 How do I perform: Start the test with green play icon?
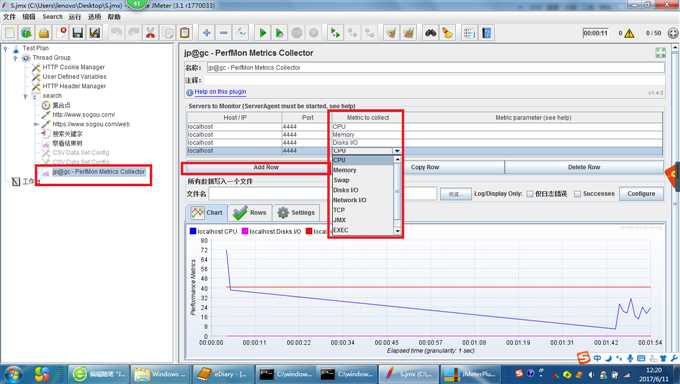(x=262, y=33)
